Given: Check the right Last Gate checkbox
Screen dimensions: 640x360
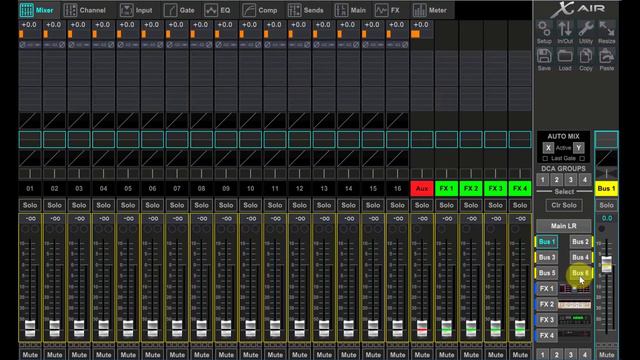Looking at the screenshot, I should click(582, 158).
